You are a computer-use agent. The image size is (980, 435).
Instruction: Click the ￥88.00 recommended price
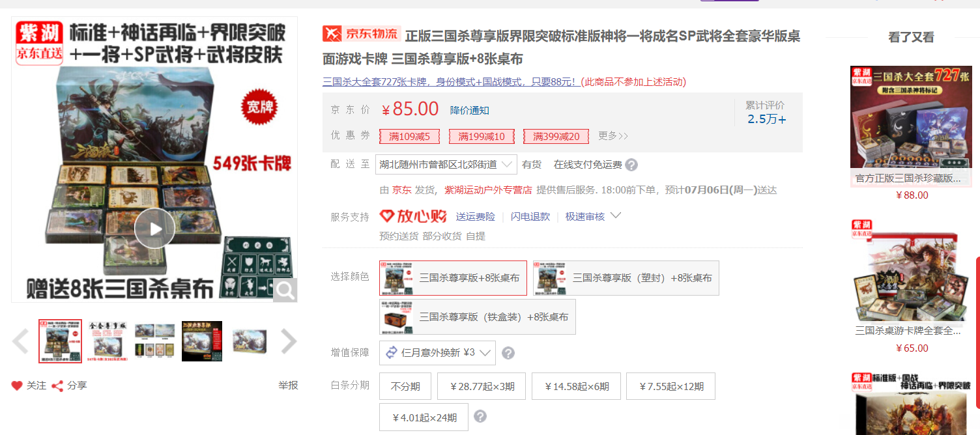point(912,195)
